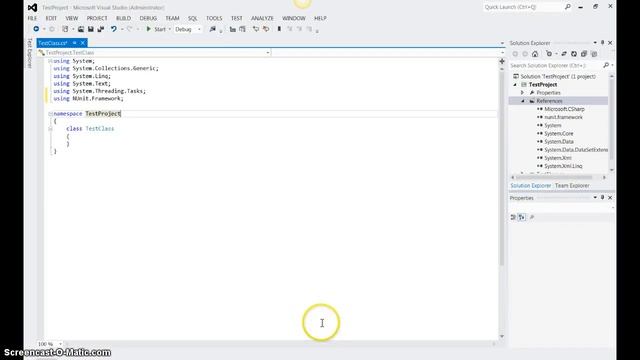Click the New Project toolbar icon
The image size is (640, 360).
[x=65, y=29]
